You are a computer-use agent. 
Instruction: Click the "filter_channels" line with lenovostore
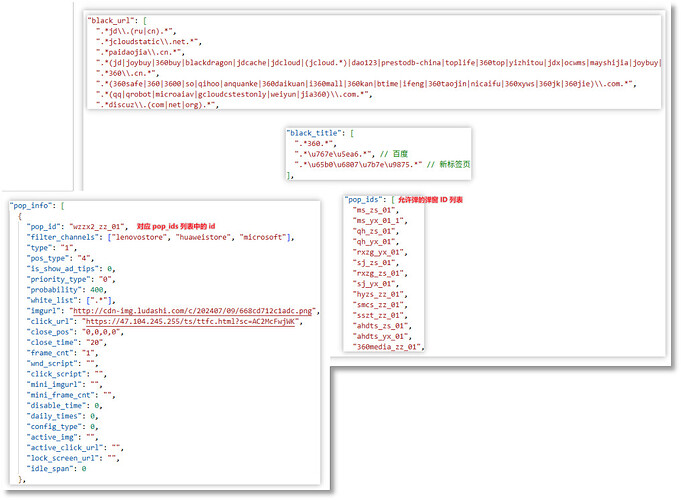click(160, 237)
